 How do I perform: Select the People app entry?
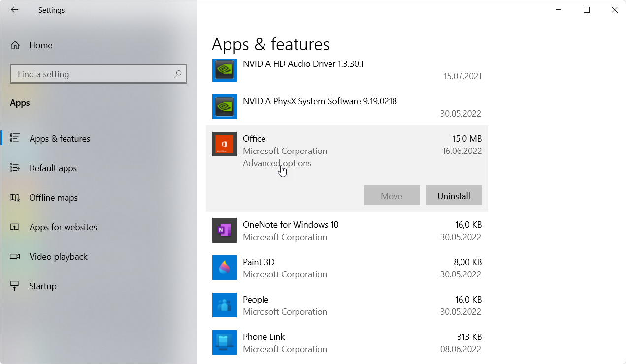pos(347,305)
